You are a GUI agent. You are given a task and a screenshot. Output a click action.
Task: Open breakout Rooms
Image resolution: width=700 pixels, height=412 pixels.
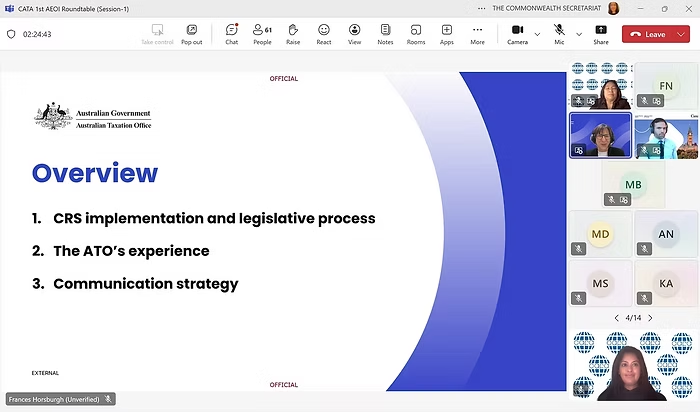(416, 34)
